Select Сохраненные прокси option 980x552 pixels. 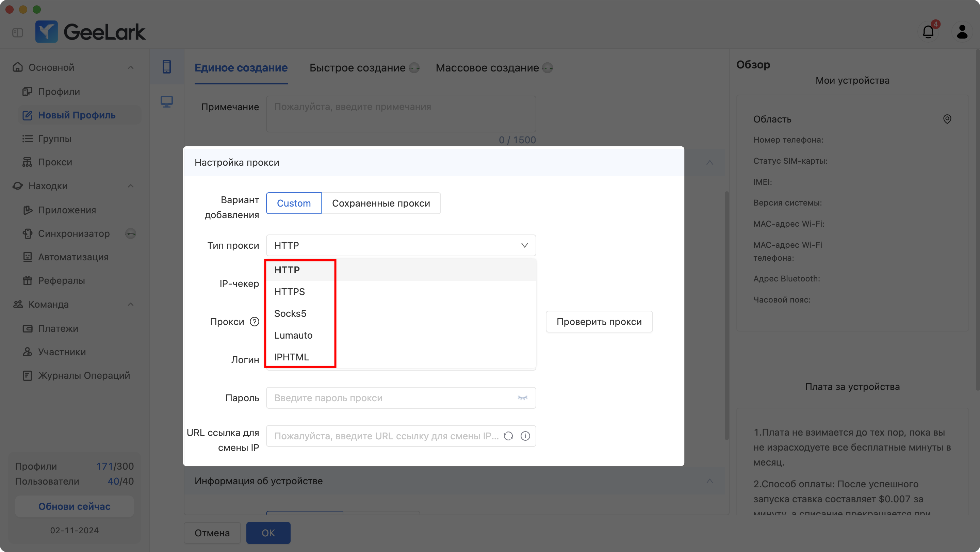pos(381,203)
